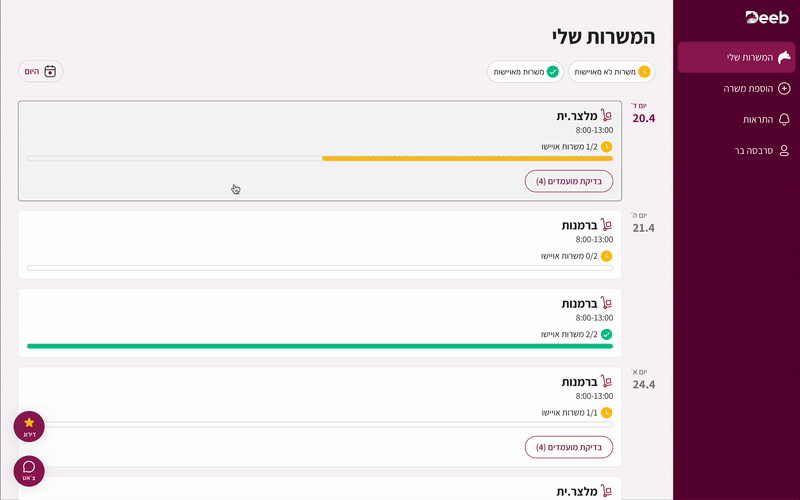
Task: Click the green full progress bar
Action: coord(320,346)
